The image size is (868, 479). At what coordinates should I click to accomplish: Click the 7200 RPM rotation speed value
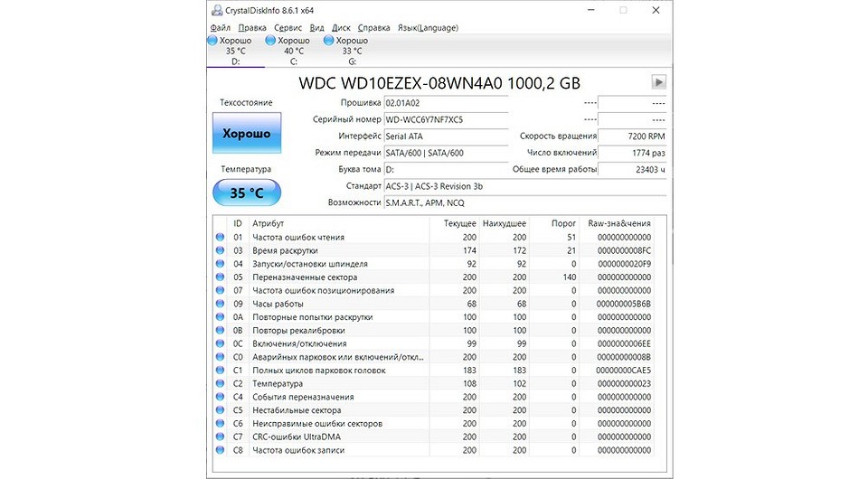tap(632, 136)
